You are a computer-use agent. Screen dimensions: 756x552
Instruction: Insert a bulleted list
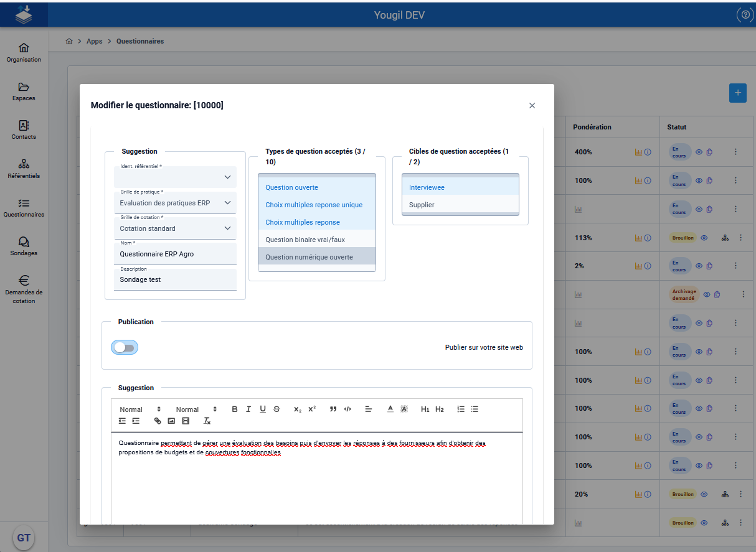[475, 409]
